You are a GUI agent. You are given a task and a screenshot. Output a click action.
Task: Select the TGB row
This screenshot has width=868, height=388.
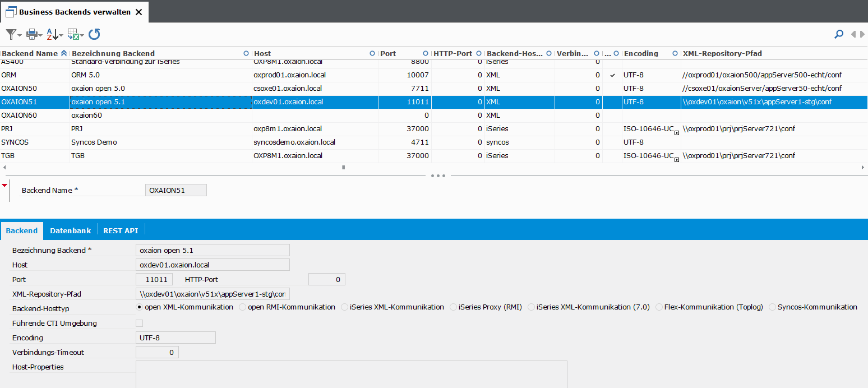click(434, 155)
